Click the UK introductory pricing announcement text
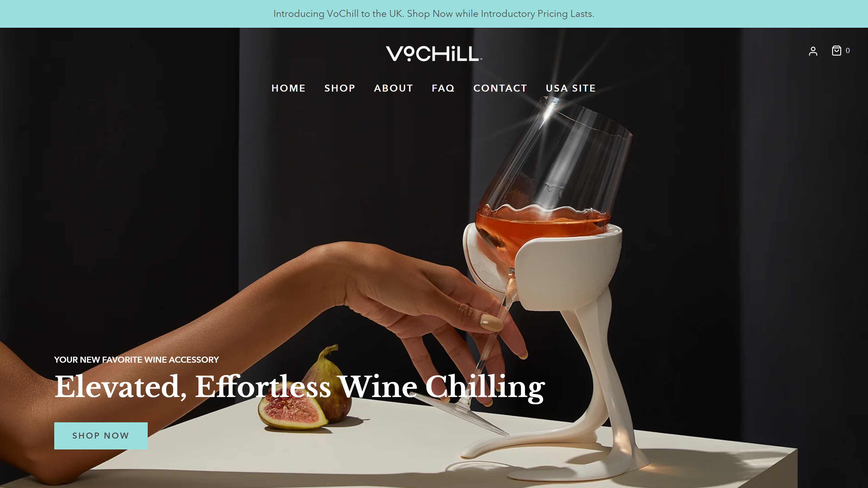Screen dimensions: 868x488 (x=434, y=14)
